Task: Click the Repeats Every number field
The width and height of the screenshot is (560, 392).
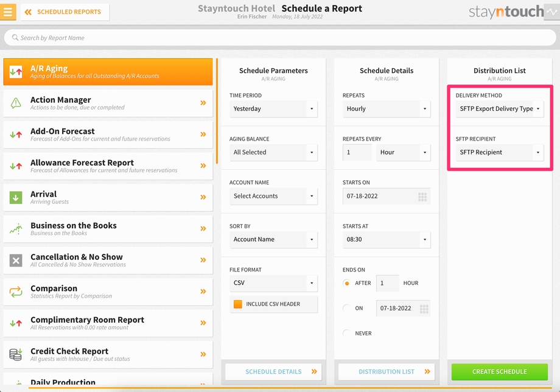Action: (x=357, y=152)
